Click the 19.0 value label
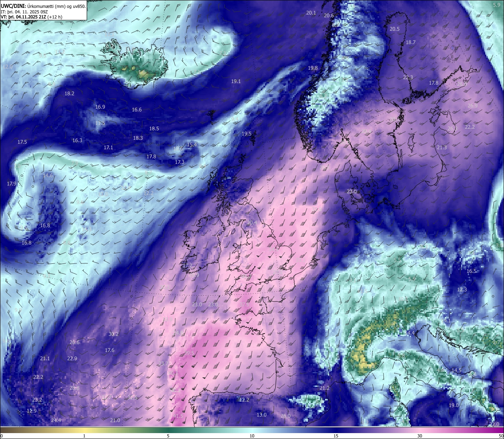This screenshot has height=439, width=504. pyautogui.click(x=454, y=406)
